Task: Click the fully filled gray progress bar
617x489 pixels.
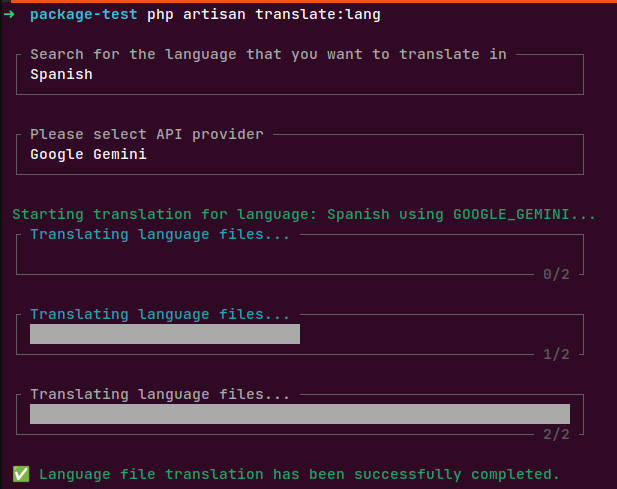Action: point(299,414)
